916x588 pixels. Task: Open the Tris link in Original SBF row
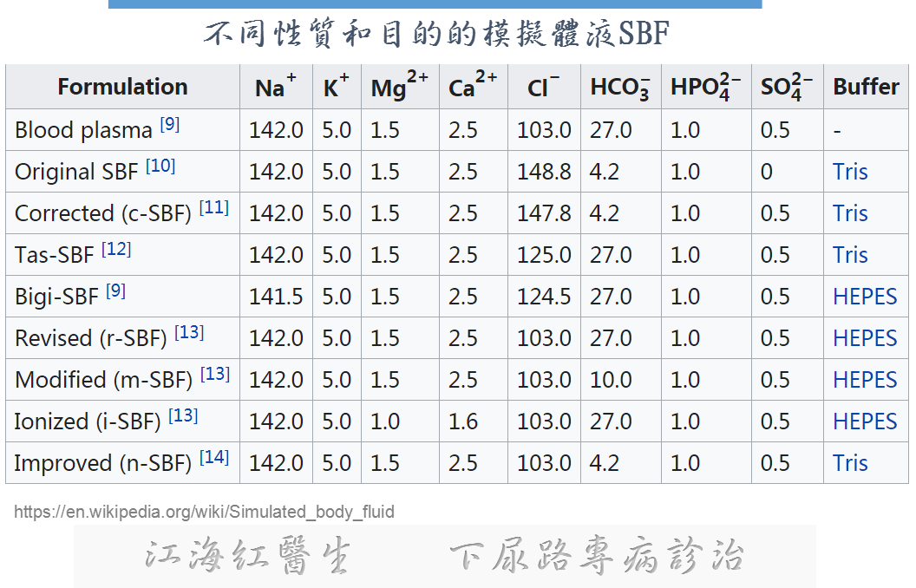pyautogui.click(x=850, y=172)
